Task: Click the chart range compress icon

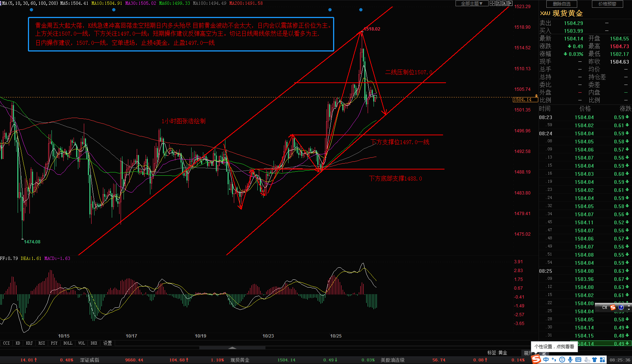Action: tap(498, 3)
